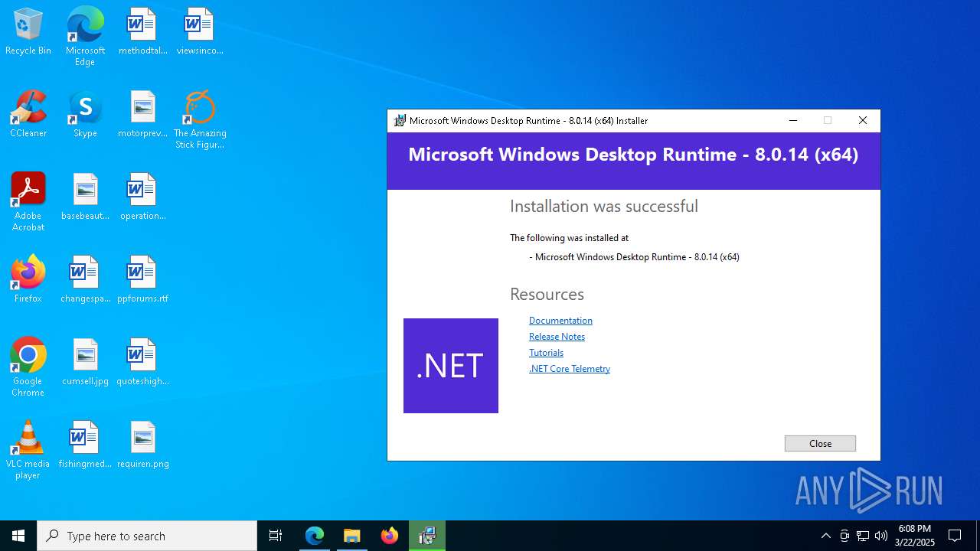Minimize the Desktop Runtime installer window
The width and height of the screenshot is (980, 551).
tap(793, 121)
